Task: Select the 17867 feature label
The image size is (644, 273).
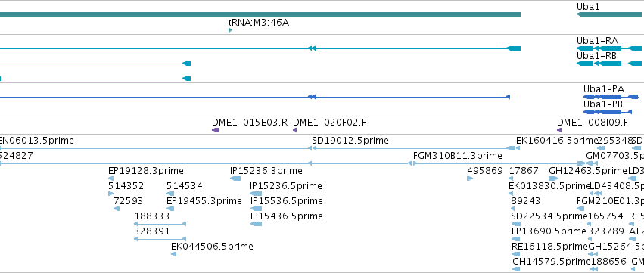Action: 524,171
